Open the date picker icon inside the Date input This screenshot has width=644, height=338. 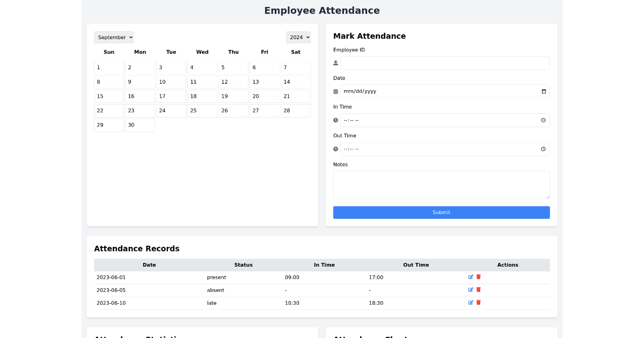pos(543,91)
